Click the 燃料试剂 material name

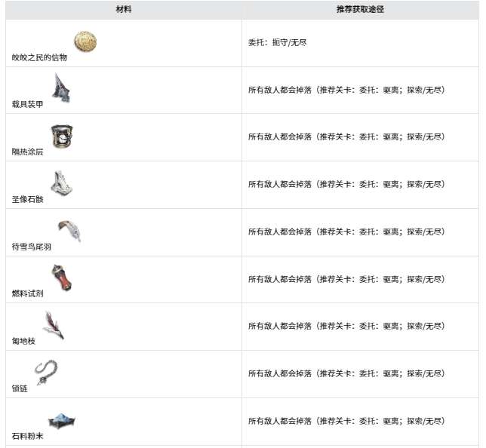[x=28, y=294]
